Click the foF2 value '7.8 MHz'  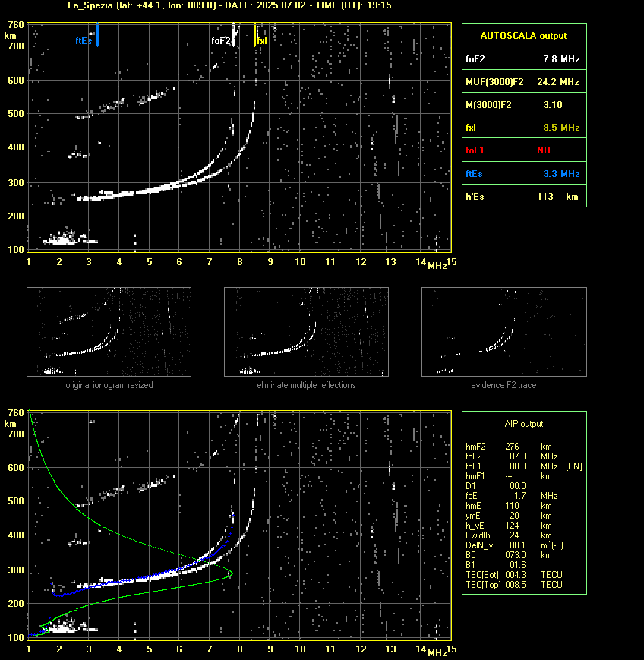(x=561, y=59)
